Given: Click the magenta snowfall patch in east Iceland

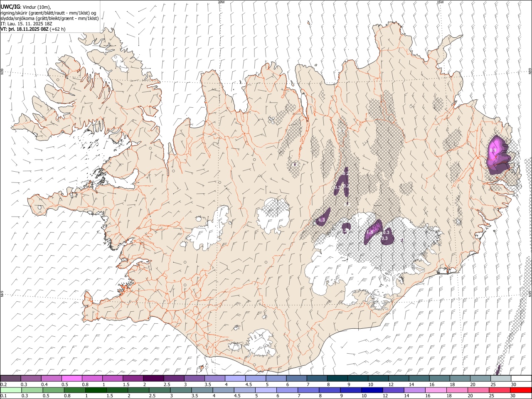Looking at the screenshot, I should (498, 155).
